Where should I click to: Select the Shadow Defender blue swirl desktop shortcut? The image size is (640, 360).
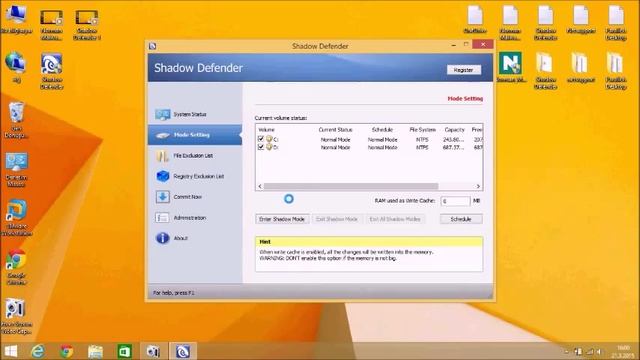51,71
